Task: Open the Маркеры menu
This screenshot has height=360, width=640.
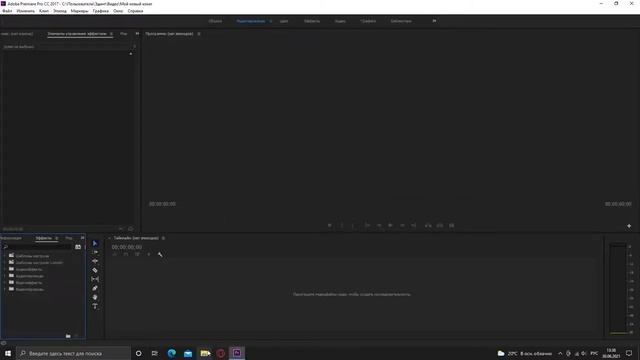Action: [80, 11]
